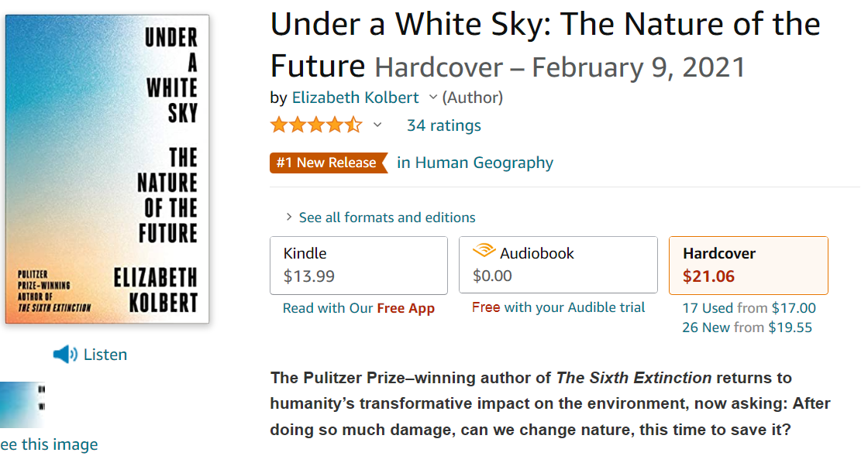Select the small cover thumbnail

22,404
